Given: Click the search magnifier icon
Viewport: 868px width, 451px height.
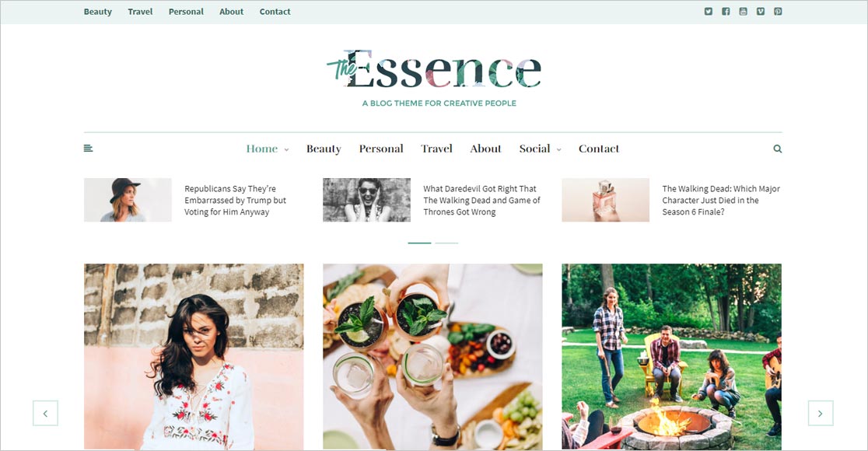Looking at the screenshot, I should click(x=778, y=149).
